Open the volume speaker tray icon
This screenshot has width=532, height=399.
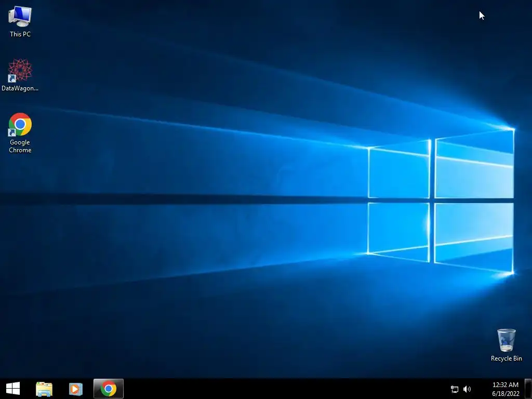click(x=467, y=389)
